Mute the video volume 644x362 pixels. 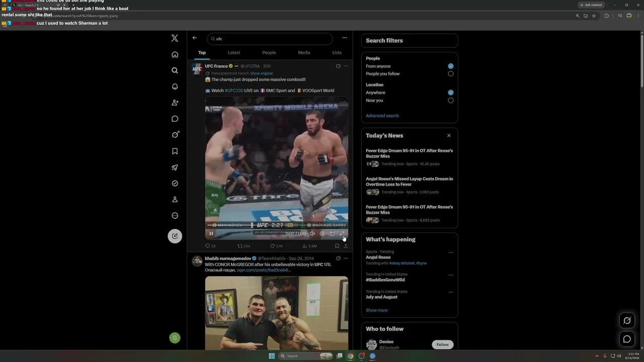click(312, 233)
